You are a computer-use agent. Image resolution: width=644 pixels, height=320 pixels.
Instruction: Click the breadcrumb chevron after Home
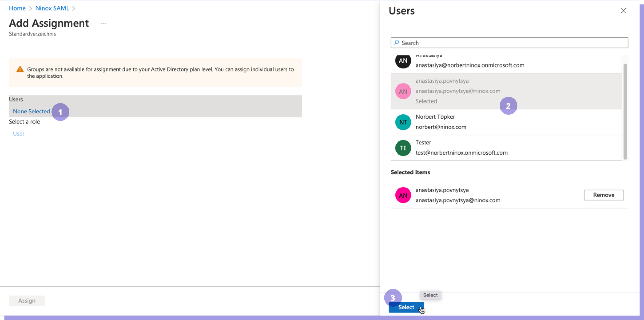[30, 8]
